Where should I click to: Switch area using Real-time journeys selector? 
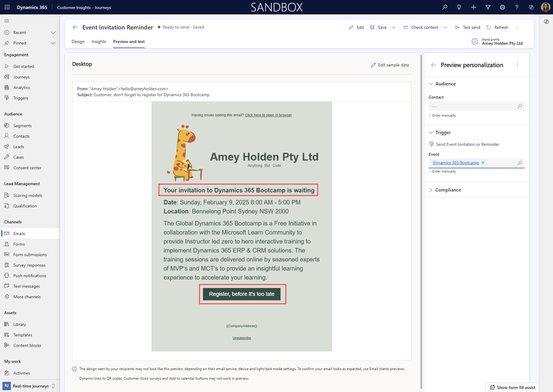pyautogui.click(x=30, y=386)
